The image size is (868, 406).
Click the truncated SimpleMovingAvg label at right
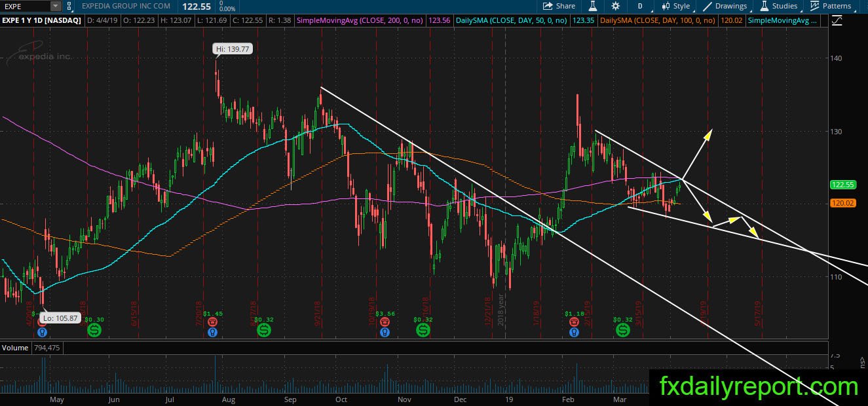(782, 21)
